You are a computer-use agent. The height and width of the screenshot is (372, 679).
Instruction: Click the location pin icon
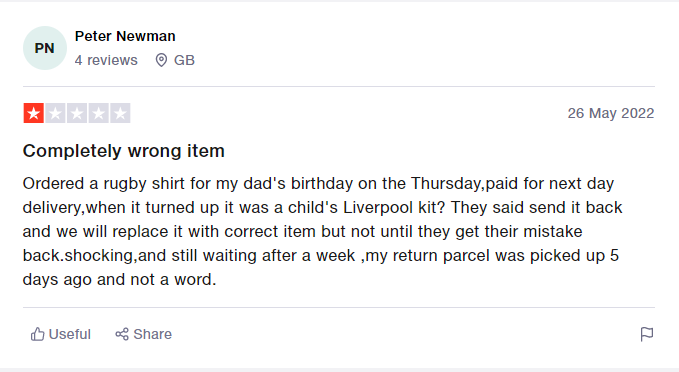(161, 60)
